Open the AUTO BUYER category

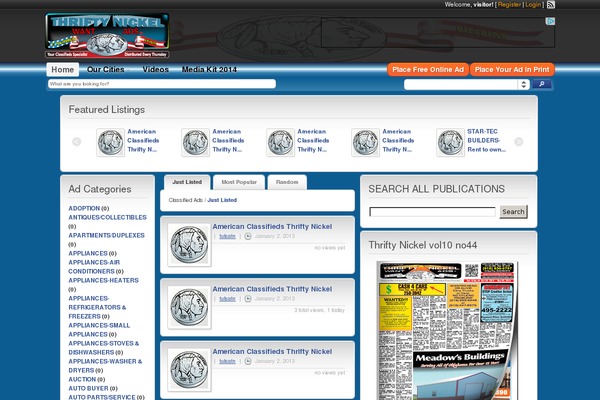88,389
